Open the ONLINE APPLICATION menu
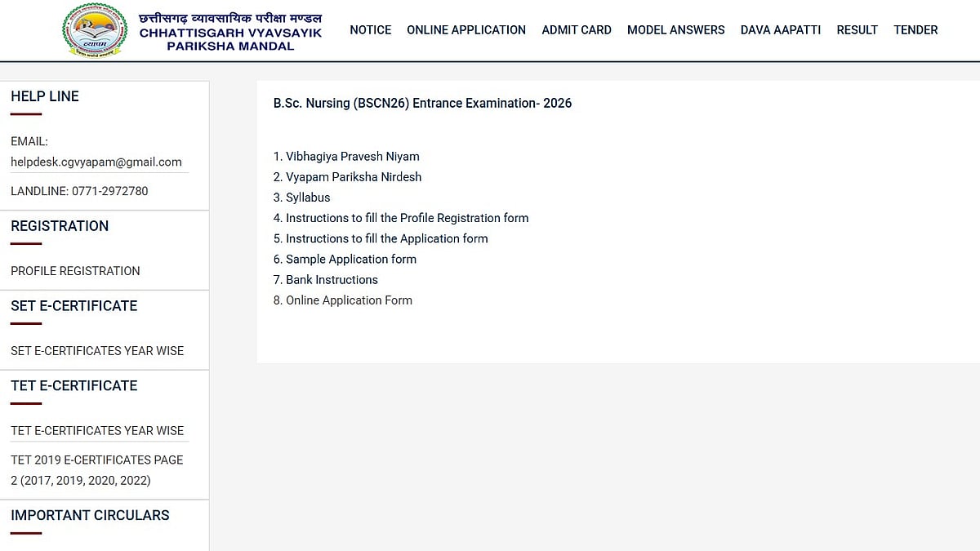The height and width of the screenshot is (551, 980). pos(466,30)
